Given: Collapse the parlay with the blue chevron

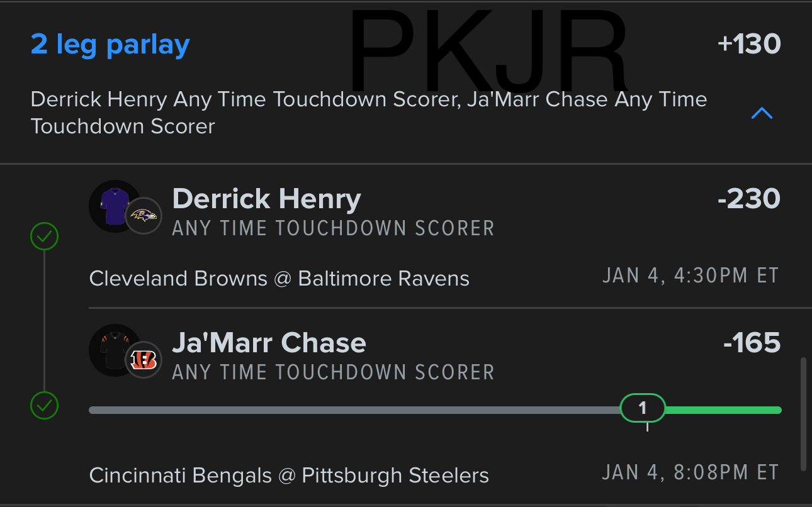Looking at the screenshot, I should [762, 113].
